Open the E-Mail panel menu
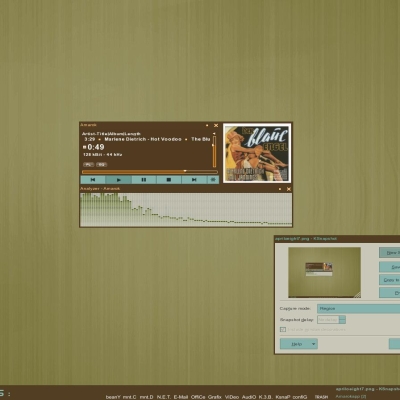The height and width of the screenshot is (400, 400). [x=181, y=397]
